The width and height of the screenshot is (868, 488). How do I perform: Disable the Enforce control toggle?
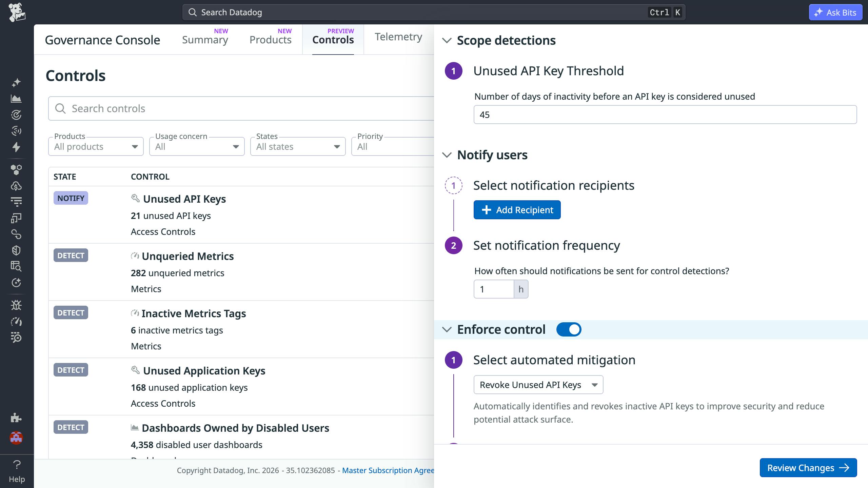click(x=569, y=329)
